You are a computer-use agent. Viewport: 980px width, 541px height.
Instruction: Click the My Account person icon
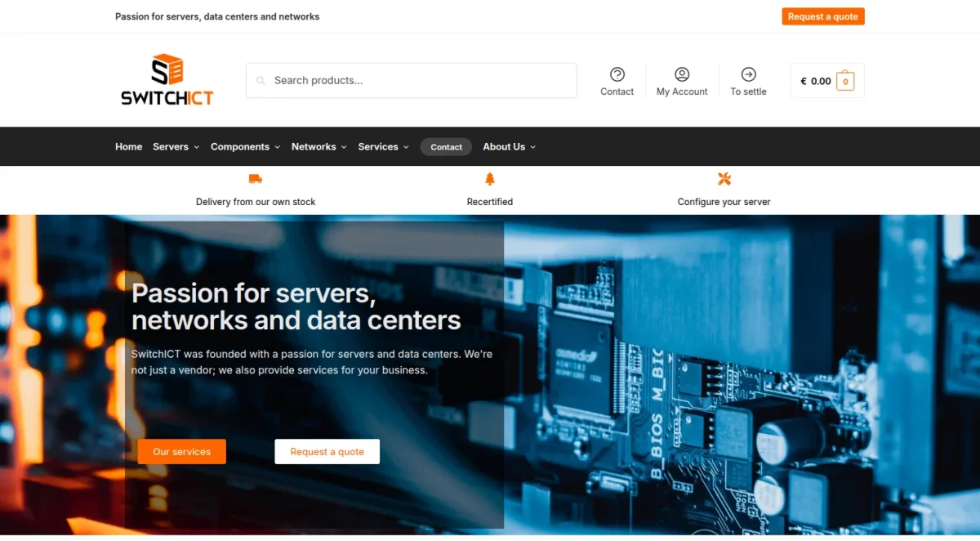coord(681,72)
